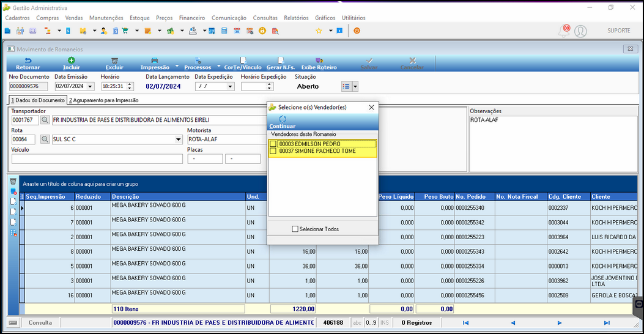Open the dropdown arrow next to money icon
Viewport: 644px width, 334px height.
click(x=182, y=31)
